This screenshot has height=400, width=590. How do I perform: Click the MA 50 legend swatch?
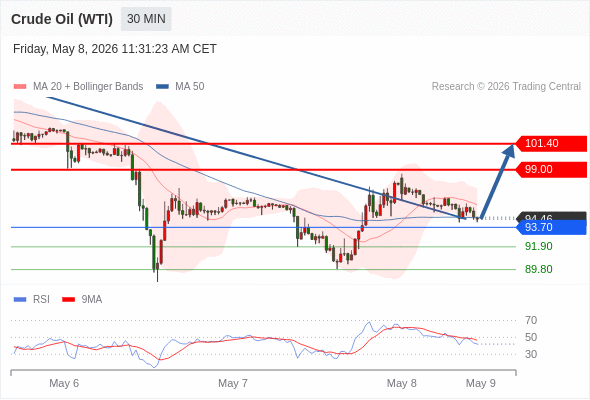pyautogui.click(x=162, y=87)
